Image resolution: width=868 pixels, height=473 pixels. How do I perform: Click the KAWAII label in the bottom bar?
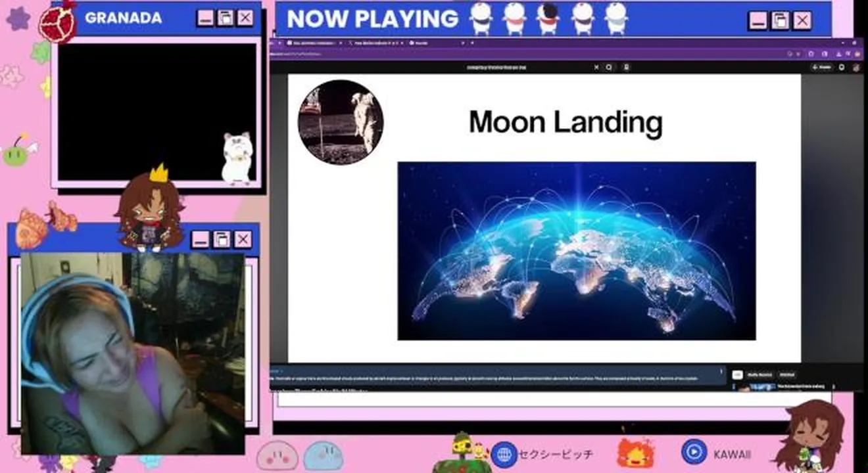(732, 454)
